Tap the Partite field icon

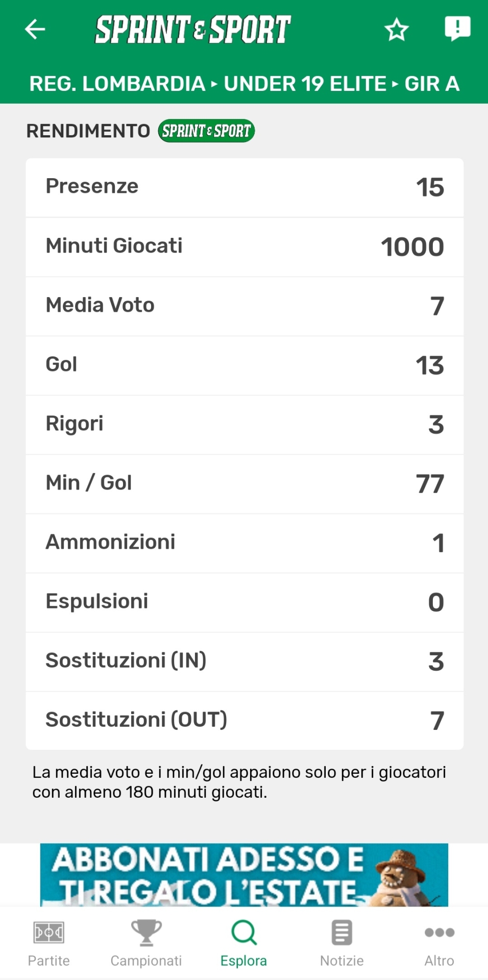(x=48, y=933)
